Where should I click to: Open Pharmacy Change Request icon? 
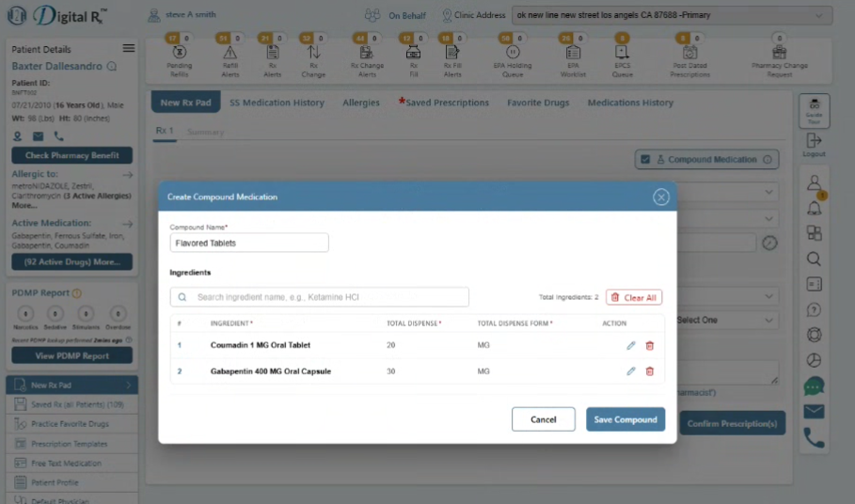coord(779,53)
